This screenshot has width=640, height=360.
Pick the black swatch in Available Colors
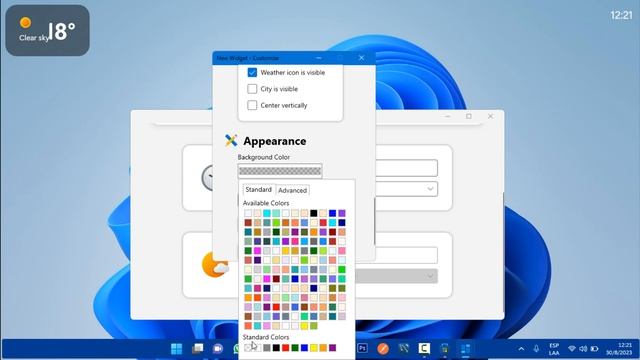tap(313, 213)
